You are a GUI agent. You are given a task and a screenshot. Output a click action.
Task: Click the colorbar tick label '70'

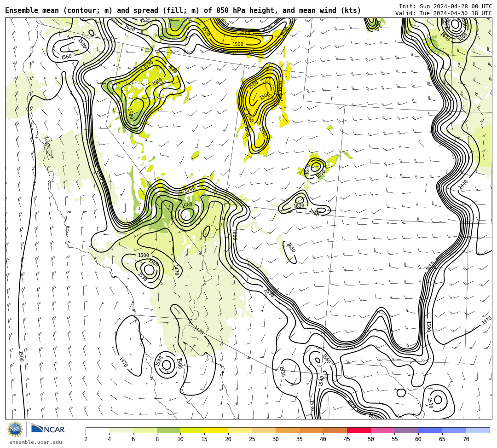(466, 439)
